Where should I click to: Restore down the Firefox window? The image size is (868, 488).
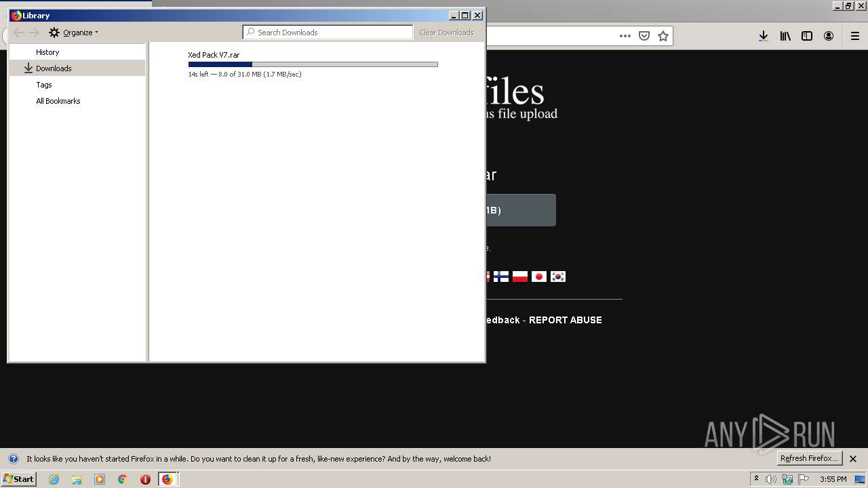848,5
